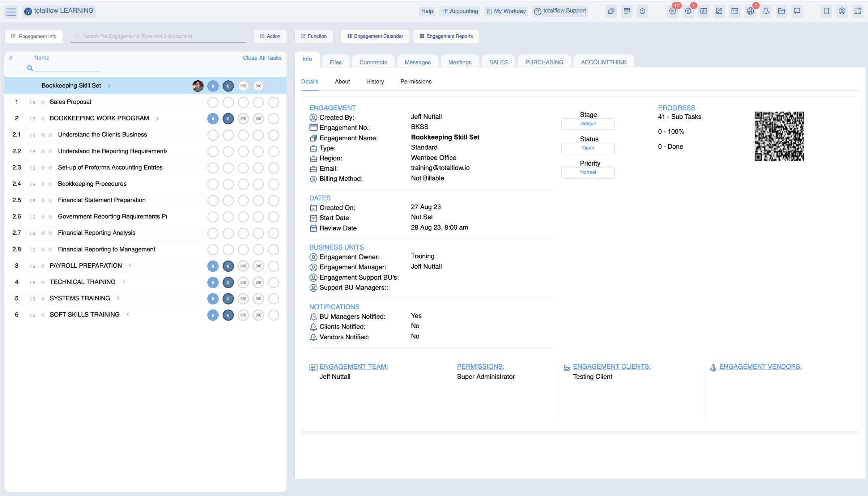This screenshot has height=496, width=868.
Task: Open the hamburger menu icon
Action: pos(11,12)
